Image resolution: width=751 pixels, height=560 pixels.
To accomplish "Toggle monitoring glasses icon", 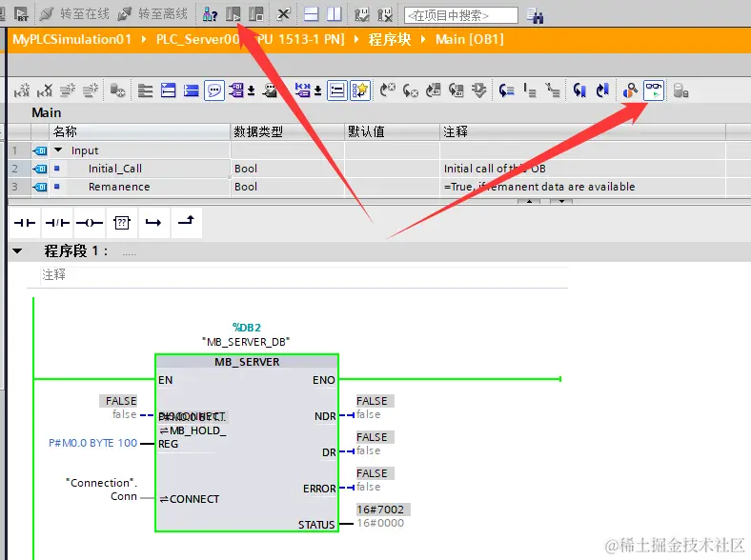I will click(x=654, y=90).
